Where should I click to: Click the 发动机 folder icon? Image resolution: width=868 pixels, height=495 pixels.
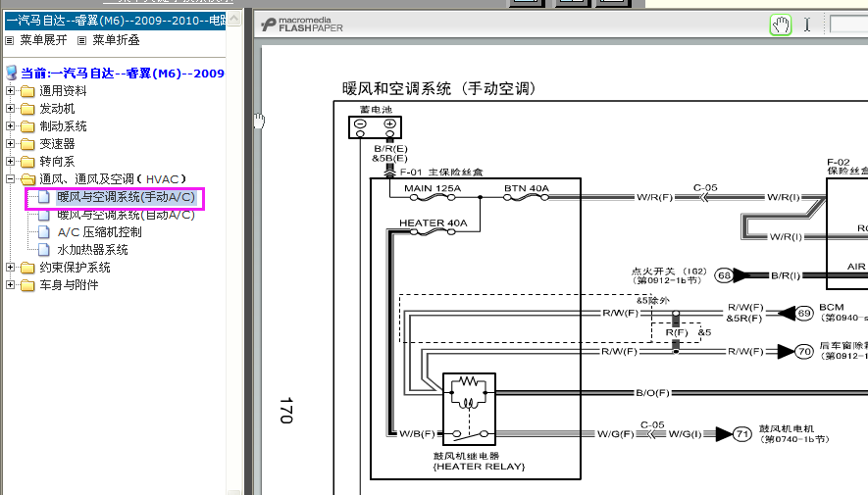click(x=27, y=109)
